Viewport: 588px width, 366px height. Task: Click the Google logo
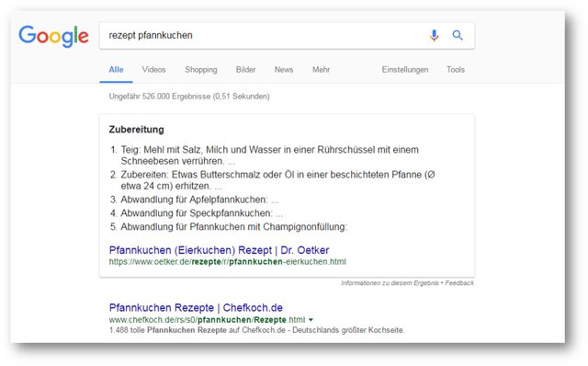click(53, 36)
